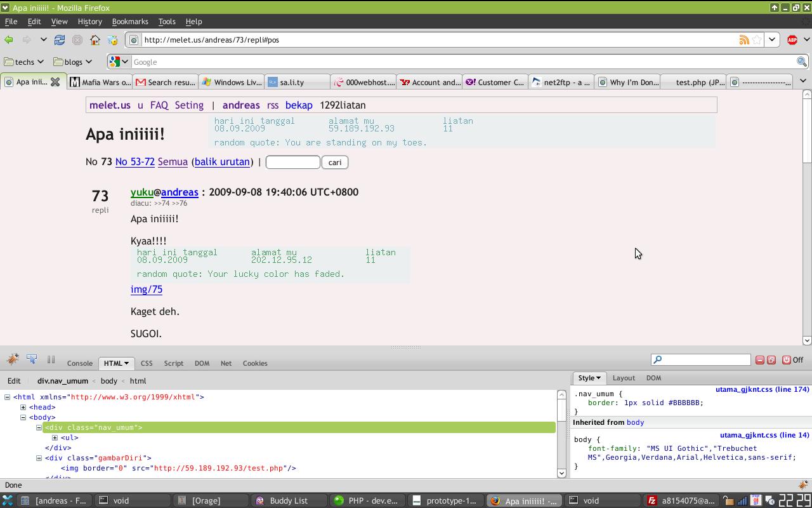This screenshot has width=812, height=508.
Task: Click the 'yuku' username link
Action: (x=142, y=192)
